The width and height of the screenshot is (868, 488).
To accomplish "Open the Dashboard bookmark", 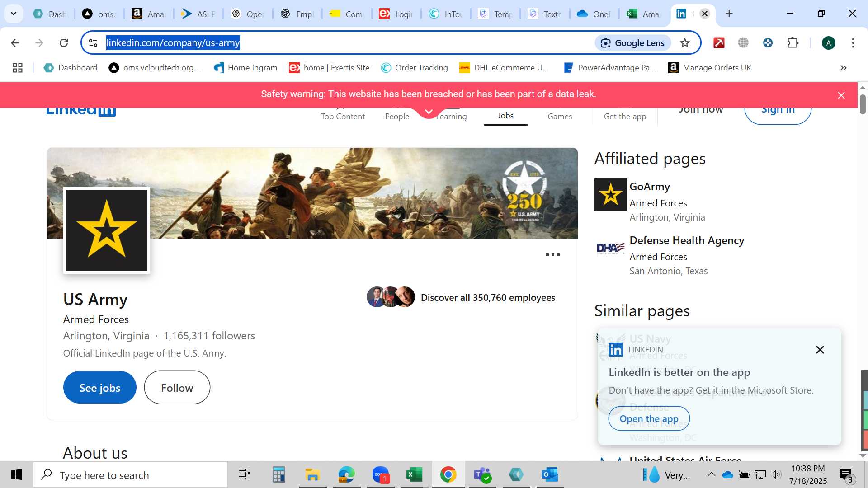I will tap(71, 68).
